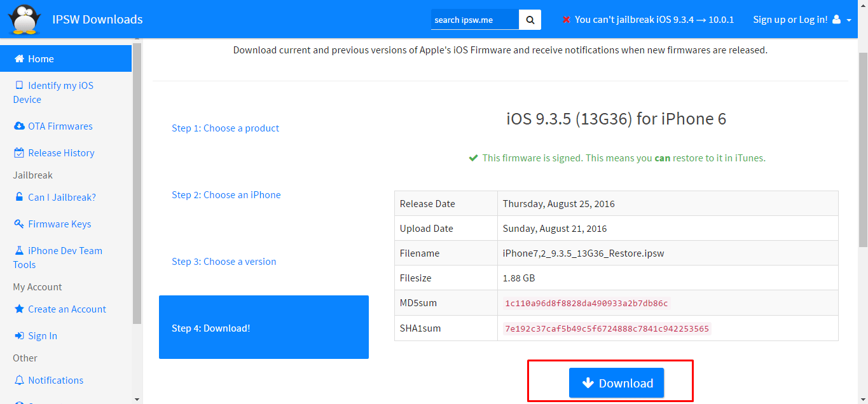Click the main page scrollbar thumb
Image resolution: width=868 pixels, height=404 pixels.
[x=862, y=149]
